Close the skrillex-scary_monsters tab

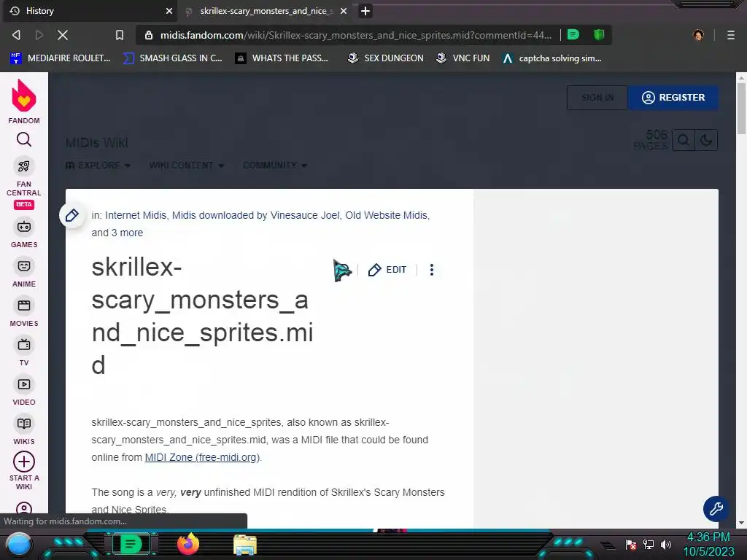[344, 11]
